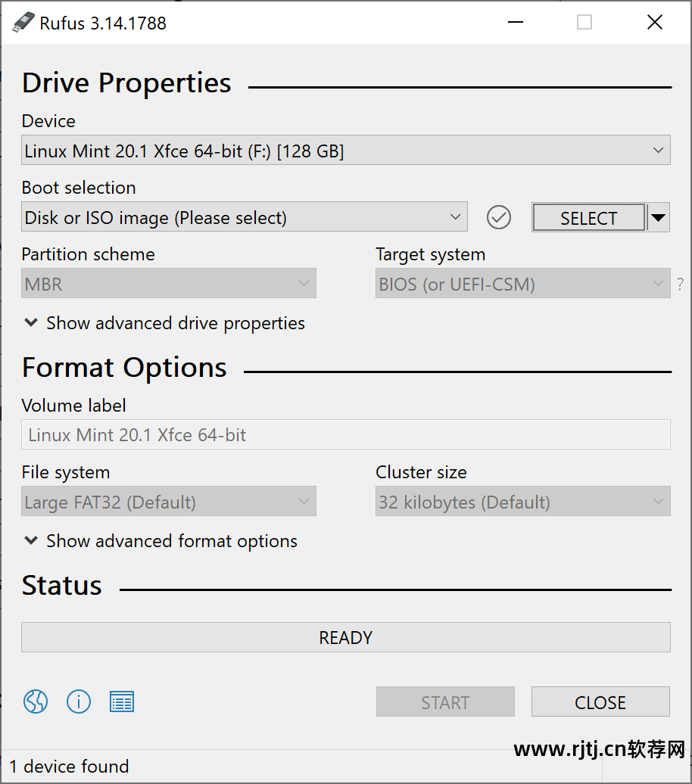Show the log window icon
The height and width of the screenshot is (784, 692).
pyautogui.click(x=122, y=702)
